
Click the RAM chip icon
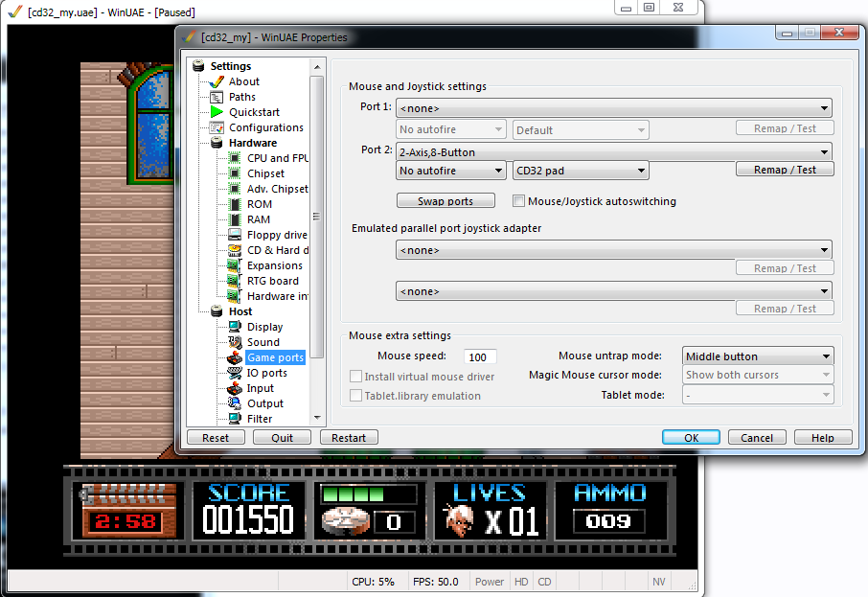[235, 219]
